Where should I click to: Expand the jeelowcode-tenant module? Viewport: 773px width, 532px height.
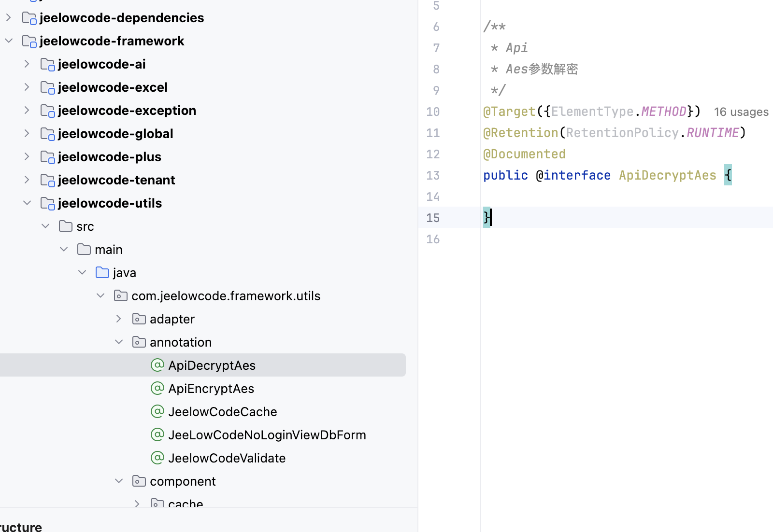(x=27, y=180)
